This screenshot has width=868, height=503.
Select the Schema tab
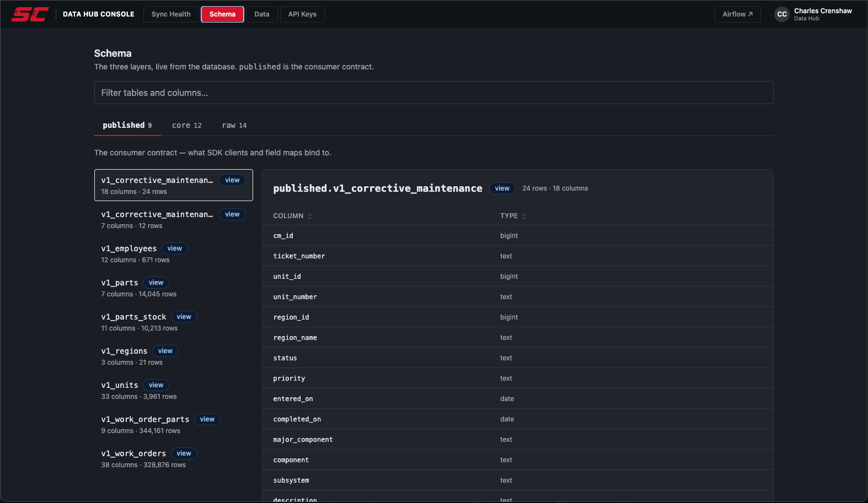coord(222,14)
